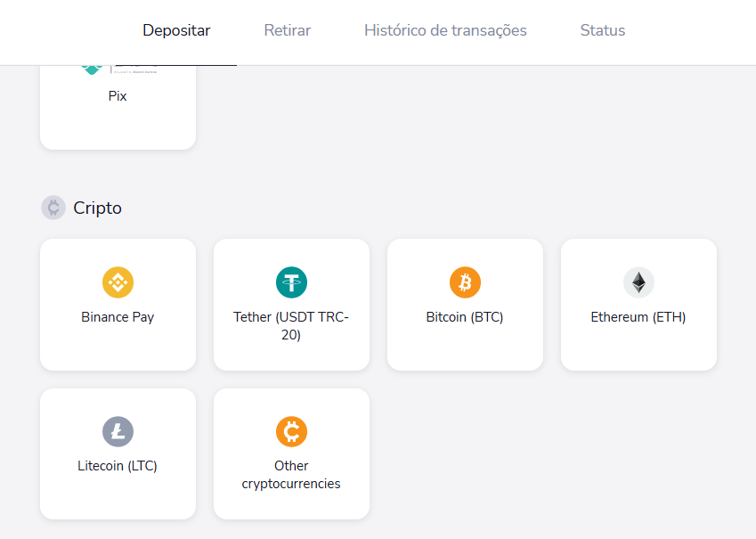Choose the Pix payment card
Image resolution: width=756 pixels, height=539 pixels.
pyautogui.click(x=118, y=107)
